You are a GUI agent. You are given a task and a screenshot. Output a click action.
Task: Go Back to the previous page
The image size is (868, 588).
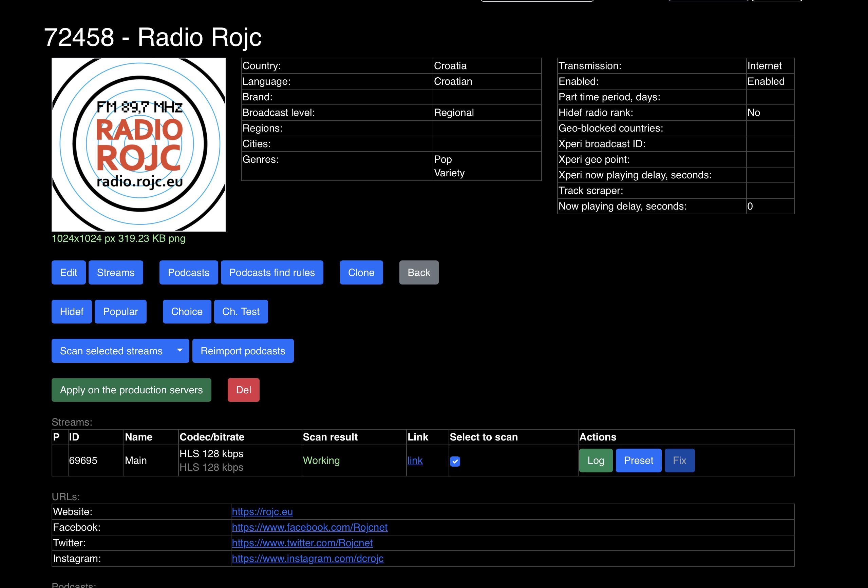coord(419,273)
